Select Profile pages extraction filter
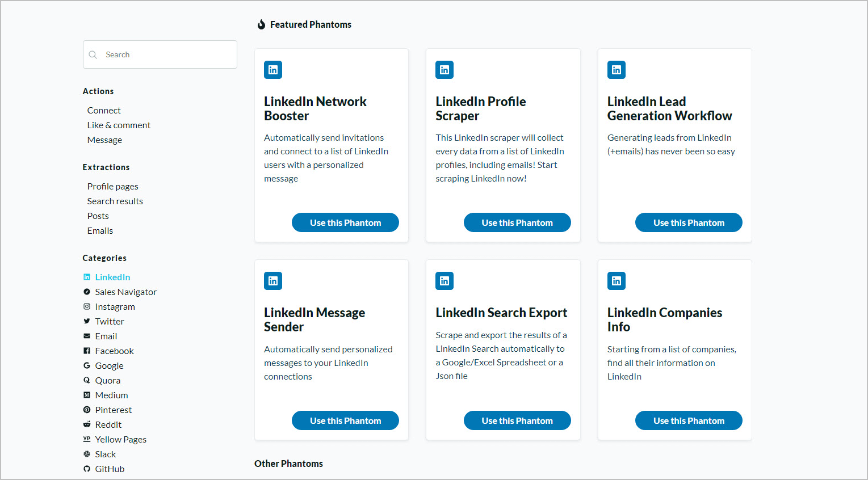The height and width of the screenshot is (480, 868). click(x=112, y=187)
